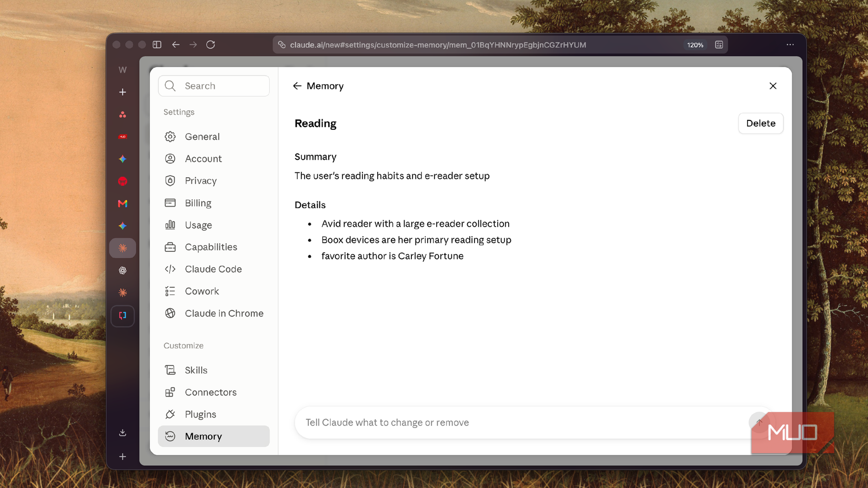Open Account settings
868x488 pixels.
click(214, 159)
